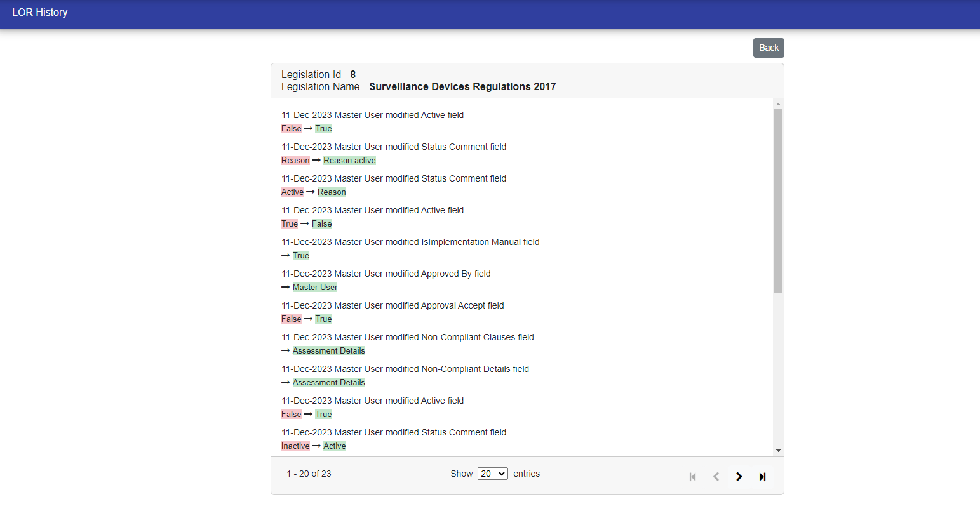Click the "1 - 20 of 23" count text
This screenshot has width=980, height=511.
[x=309, y=474]
